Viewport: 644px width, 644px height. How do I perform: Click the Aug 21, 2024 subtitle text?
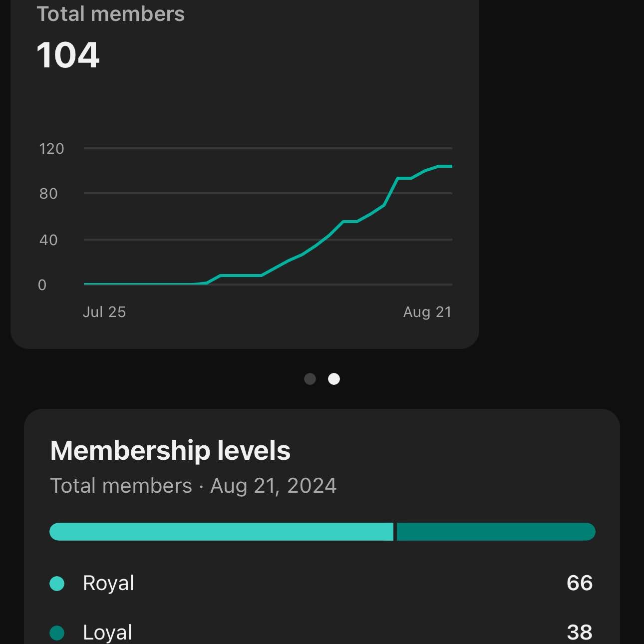point(273,486)
